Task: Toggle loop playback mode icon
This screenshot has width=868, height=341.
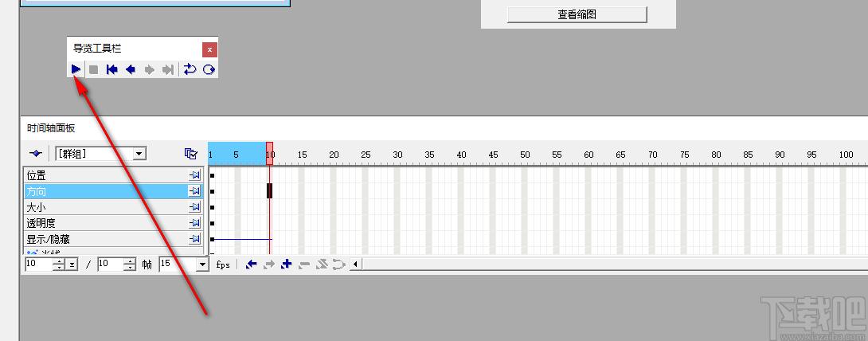Action: tap(190, 69)
